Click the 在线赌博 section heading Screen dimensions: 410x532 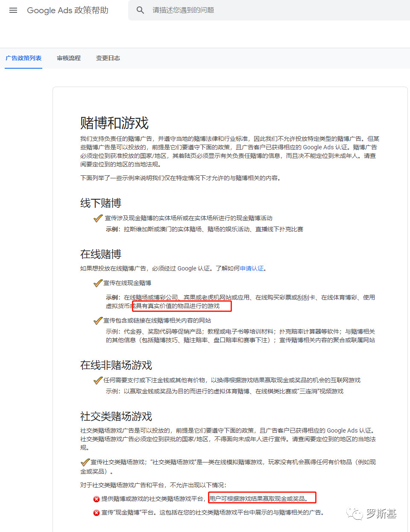[x=101, y=254]
